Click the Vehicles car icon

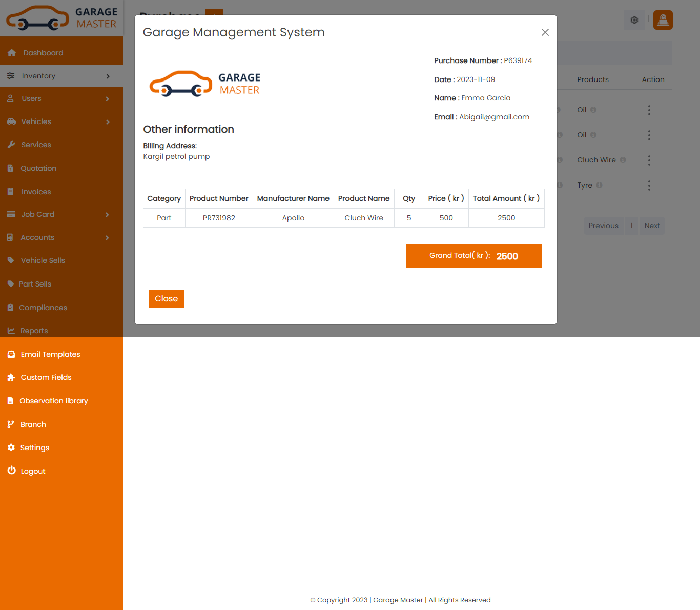point(11,121)
